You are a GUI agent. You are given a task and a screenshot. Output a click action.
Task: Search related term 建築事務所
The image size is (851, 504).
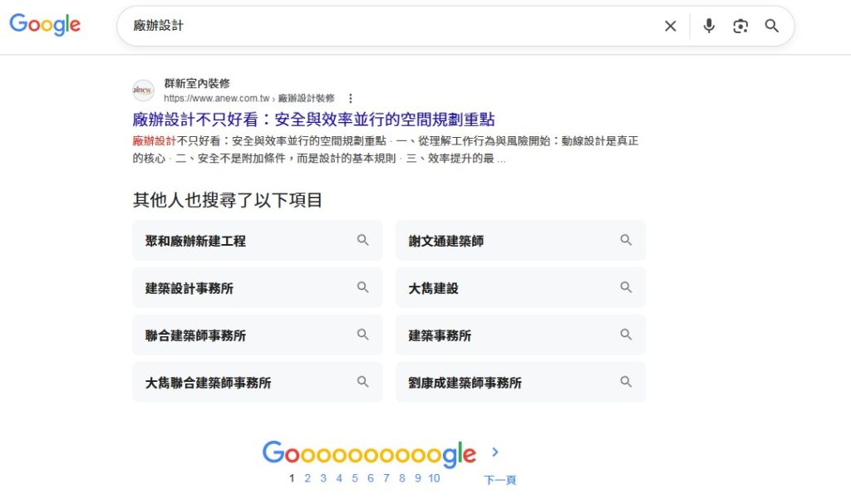click(520, 335)
